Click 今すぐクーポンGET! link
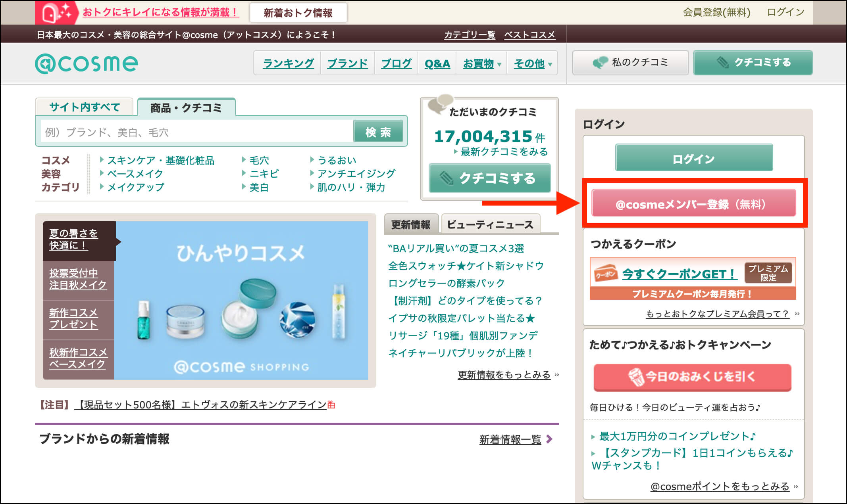847x504 pixels. (x=680, y=274)
